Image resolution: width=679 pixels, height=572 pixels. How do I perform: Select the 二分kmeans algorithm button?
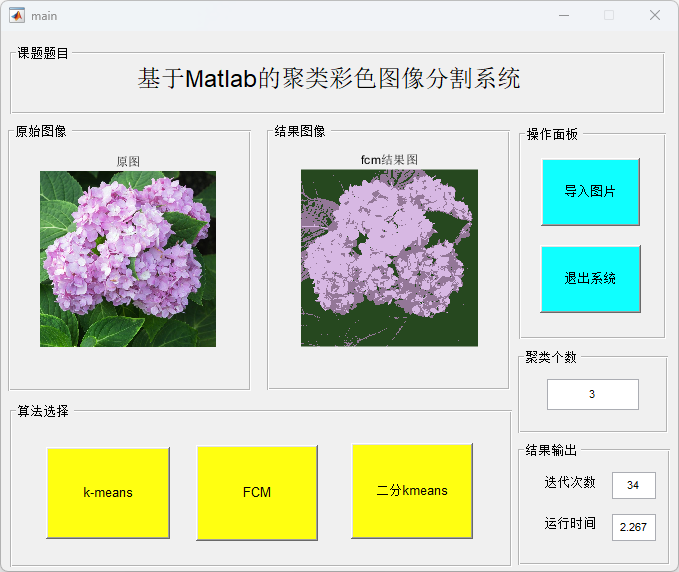pos(412,491)
